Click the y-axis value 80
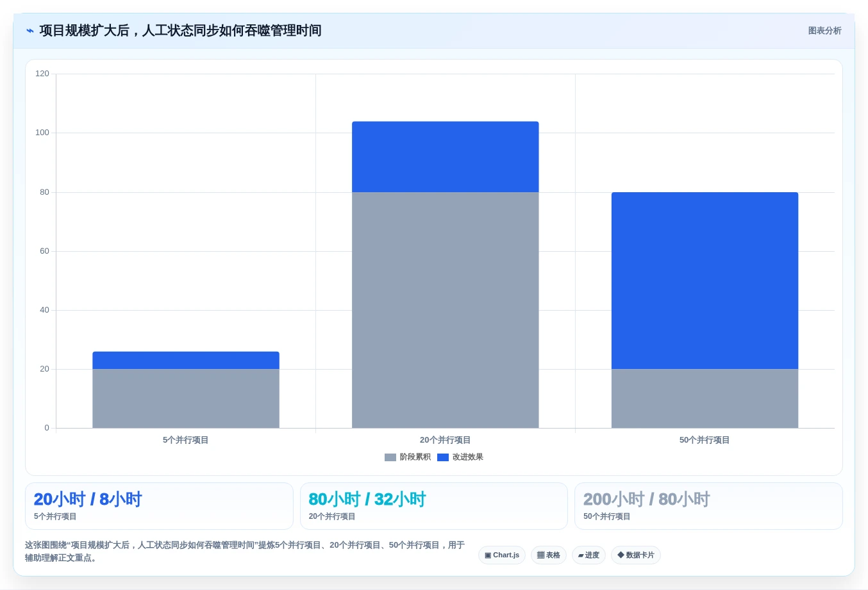 (44, 192)
